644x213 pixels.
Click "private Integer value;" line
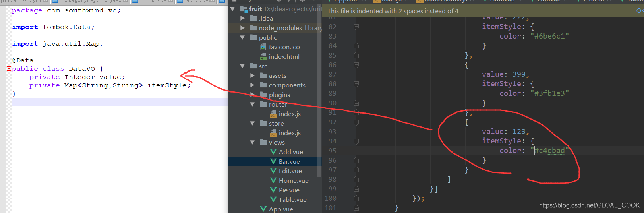pyautogui.click(x=77, y=77)
